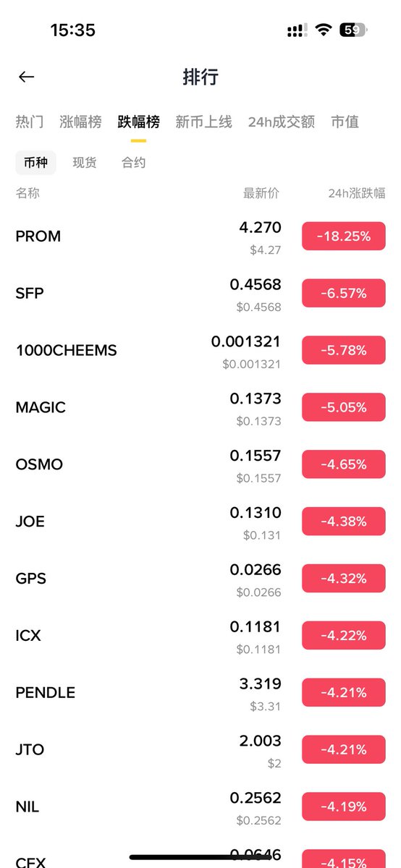The height and width of the screenshot is (868, 401).
Task: Open the 24h成交额 tab
Action: [x=282, y=122]
